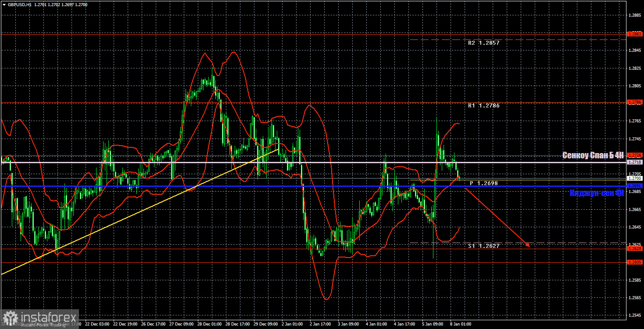Click the red 1.2786 price tag on axis
The height and width of the screenshot is (329, 644).
coord(635,102)
